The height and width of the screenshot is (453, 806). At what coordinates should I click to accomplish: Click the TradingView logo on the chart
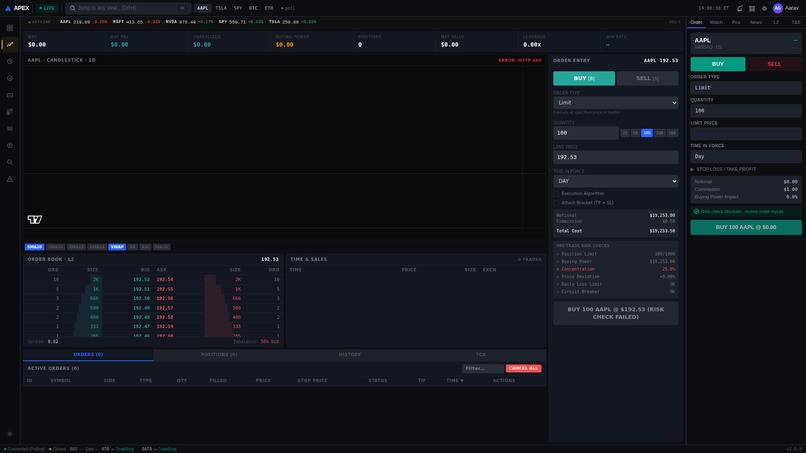tap(34, 220)
